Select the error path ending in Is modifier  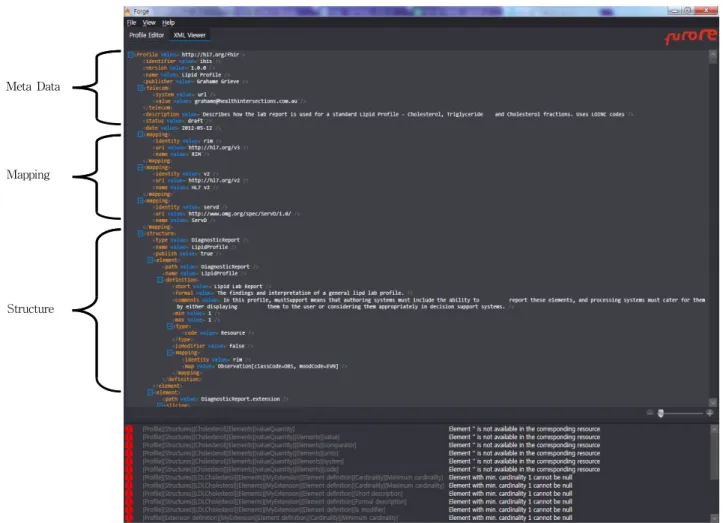(x=264, y=510)
